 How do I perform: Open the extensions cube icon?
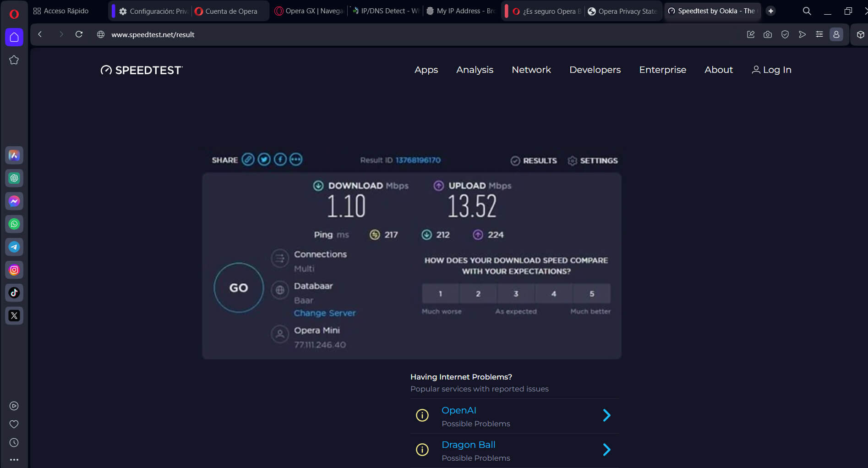(861, 34)
